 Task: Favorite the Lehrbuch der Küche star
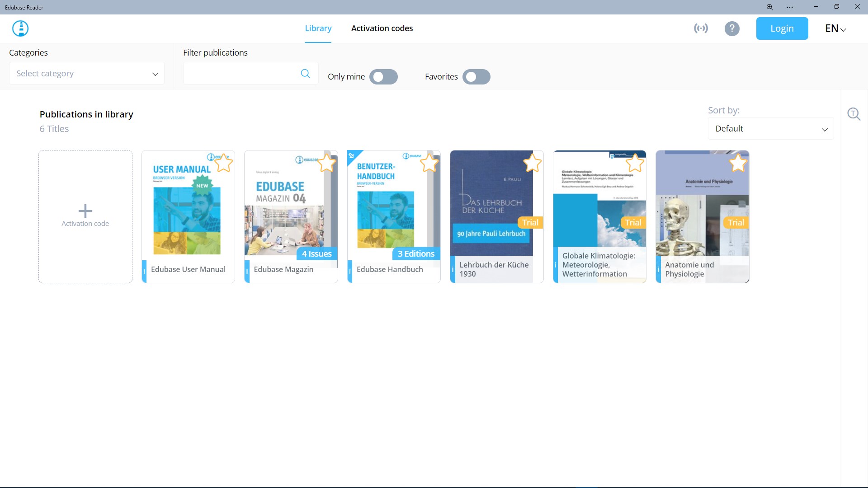pyautogui.click(x=532, y=163)
